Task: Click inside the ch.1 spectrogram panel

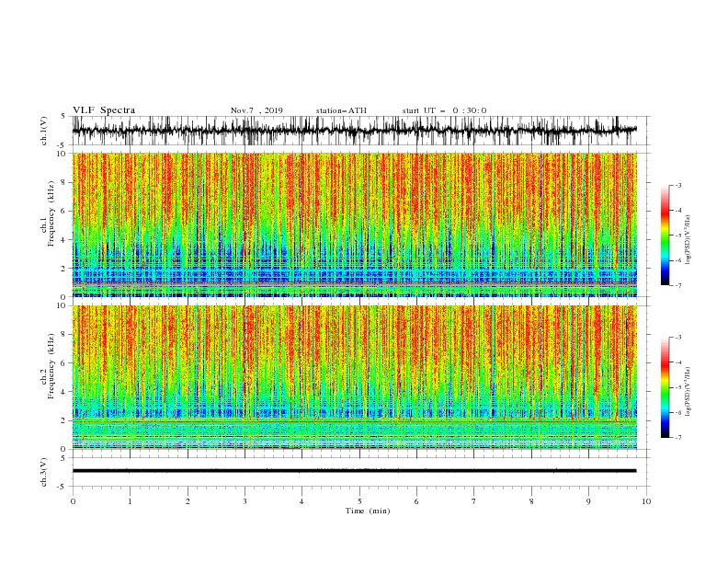Action: [x=354, y=224]
